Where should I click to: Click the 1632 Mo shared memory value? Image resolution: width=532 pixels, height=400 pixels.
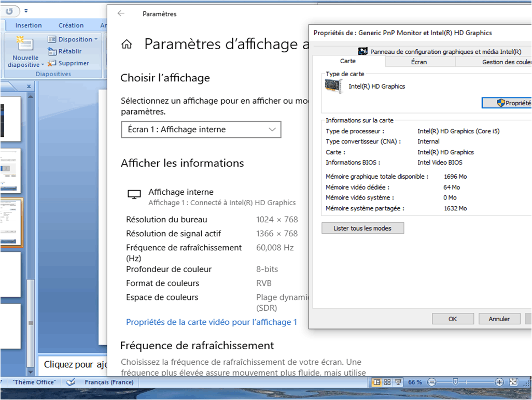(455, 208)
